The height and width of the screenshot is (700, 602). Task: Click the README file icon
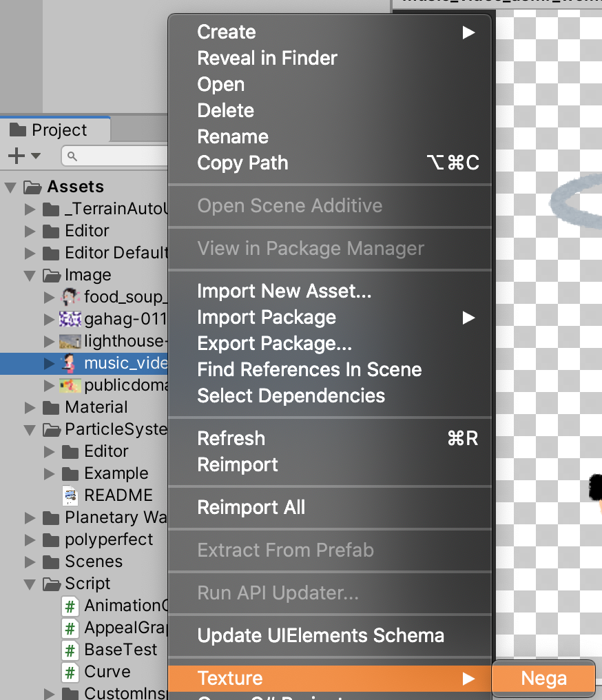70,495
